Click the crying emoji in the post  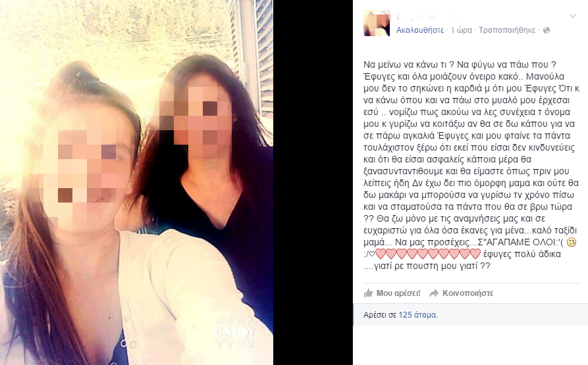[572, 242]
